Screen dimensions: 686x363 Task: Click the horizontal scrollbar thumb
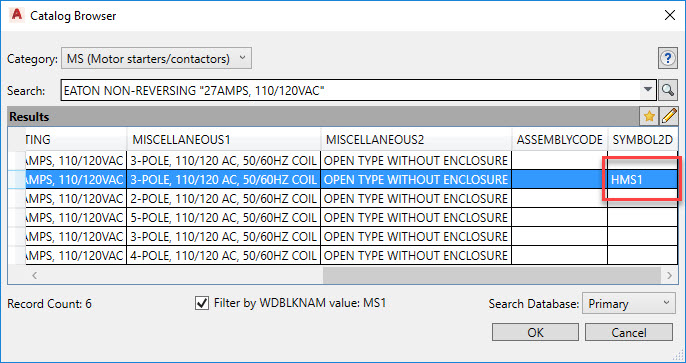[x=491, y=275]
